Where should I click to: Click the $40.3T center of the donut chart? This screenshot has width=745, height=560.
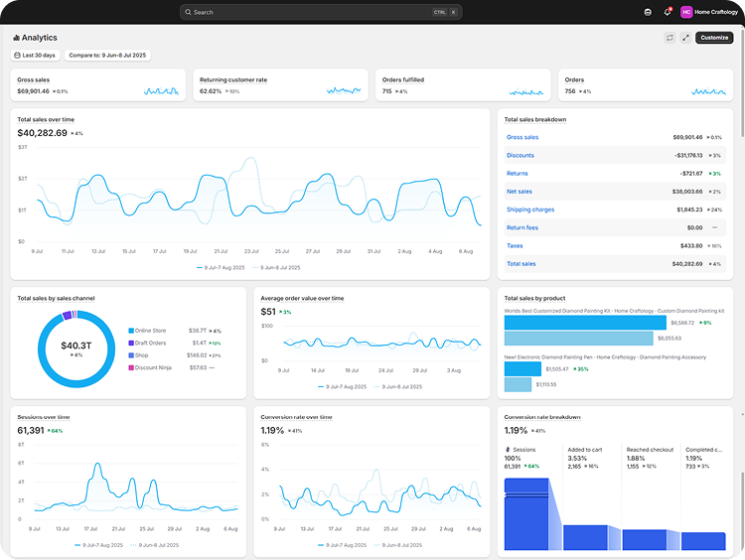(76, 346)
